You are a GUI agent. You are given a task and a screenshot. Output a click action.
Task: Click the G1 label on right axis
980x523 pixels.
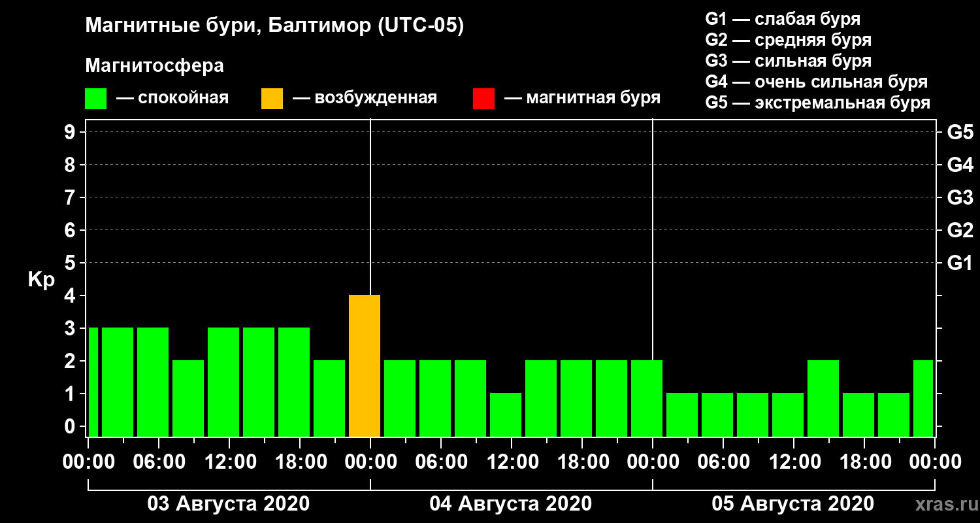click(x=960, y=263)
